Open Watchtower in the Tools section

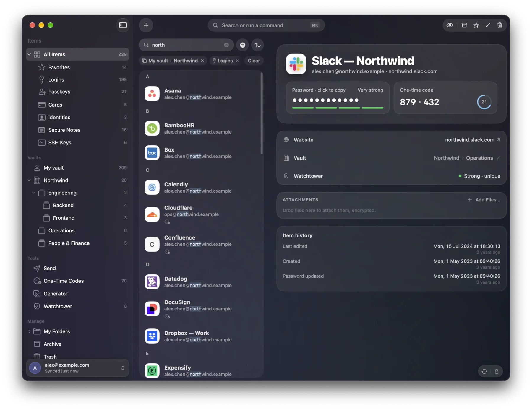(78, 306)
